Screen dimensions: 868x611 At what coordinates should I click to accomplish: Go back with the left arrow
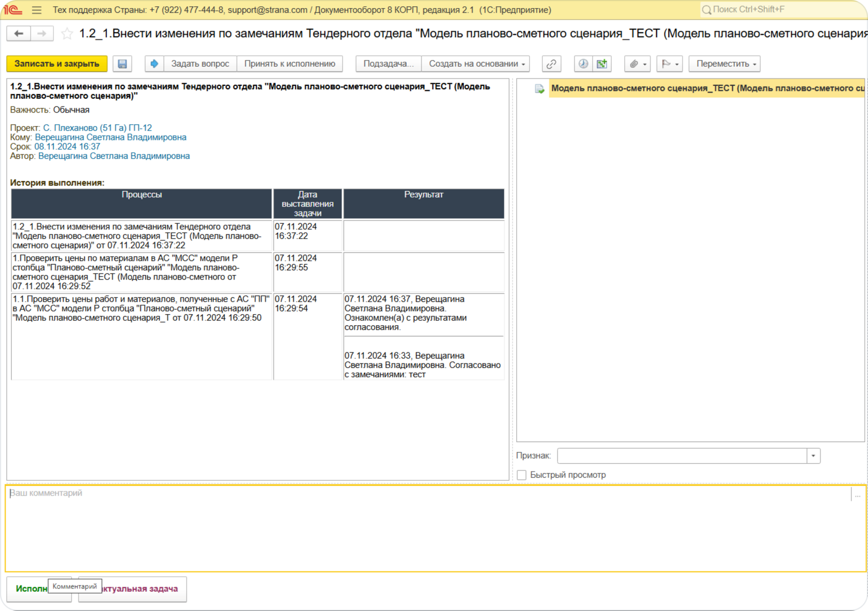tap(19, 34)
